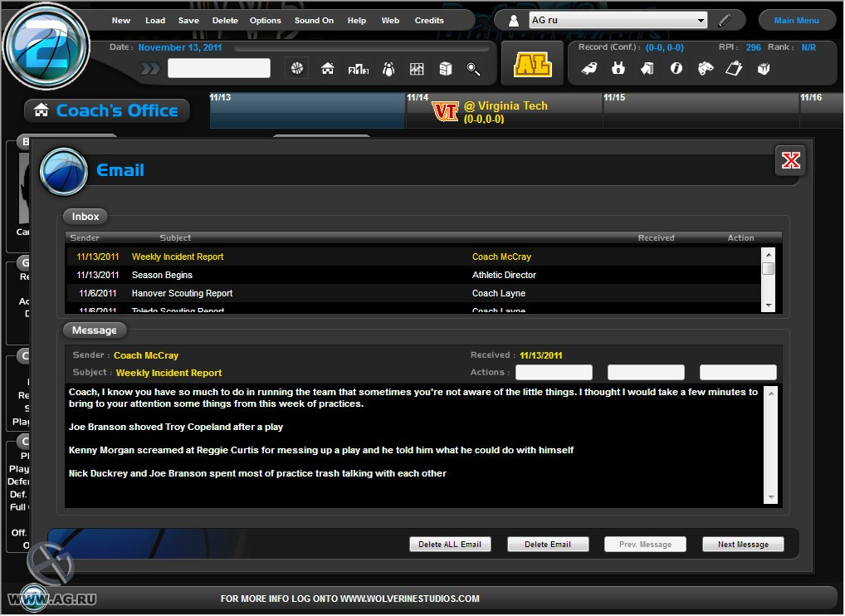Viewport: 845px width, 616px height.
Task: Open the Options menu
Action: [265, 21]
